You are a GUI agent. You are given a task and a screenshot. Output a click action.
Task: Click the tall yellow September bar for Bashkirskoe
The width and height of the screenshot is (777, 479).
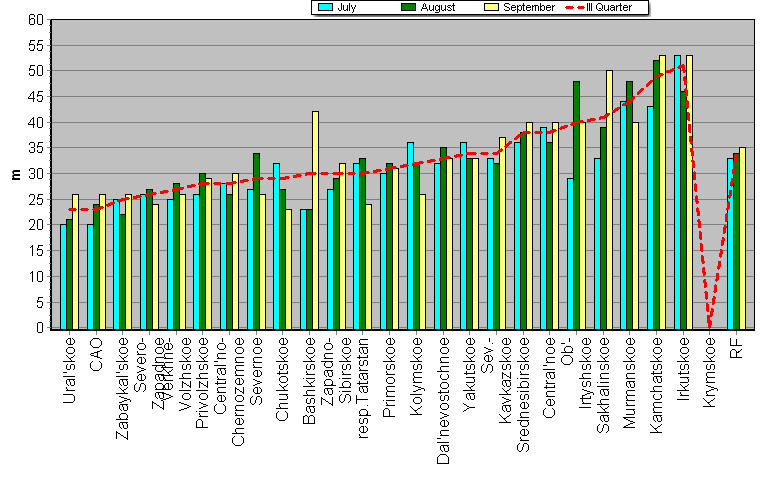tap(315, 220)
